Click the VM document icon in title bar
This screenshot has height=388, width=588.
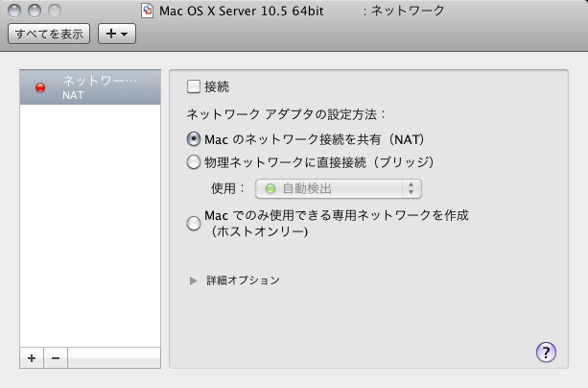[x=146, y=12]
